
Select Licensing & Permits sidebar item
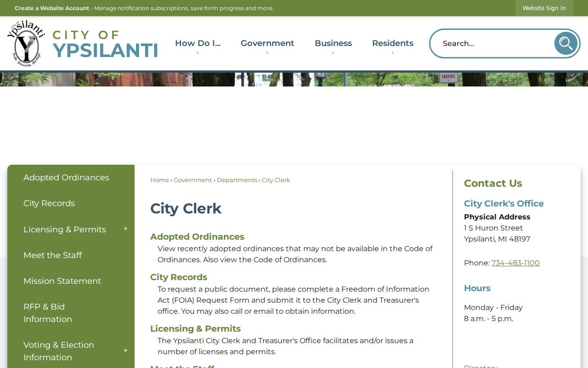click(65, 230)
